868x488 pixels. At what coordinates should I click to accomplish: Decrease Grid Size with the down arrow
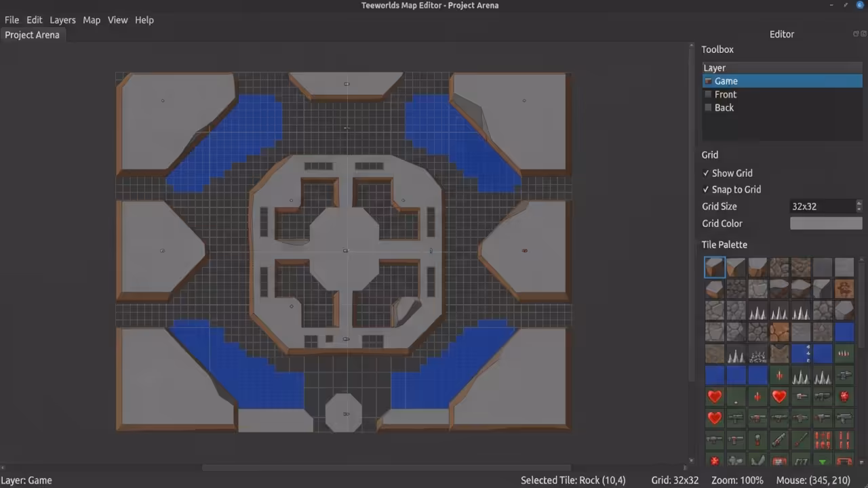coord(859,209)
